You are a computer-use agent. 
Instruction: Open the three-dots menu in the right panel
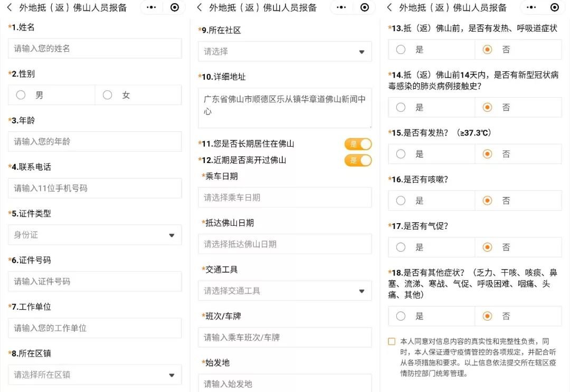point(531,7)
